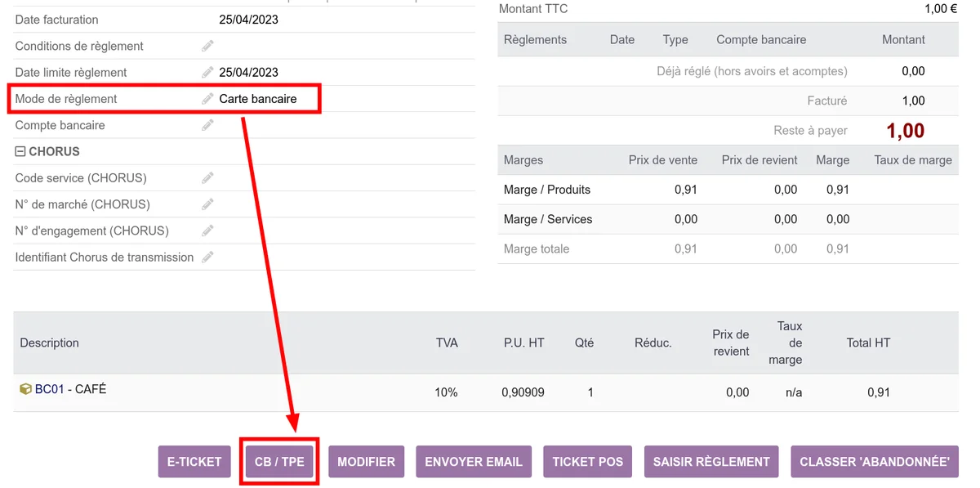Click the 'Déjà réglé (hors avoirs et acomptes)' label
Screen dimensions: 980x488
tap(752, 71)
